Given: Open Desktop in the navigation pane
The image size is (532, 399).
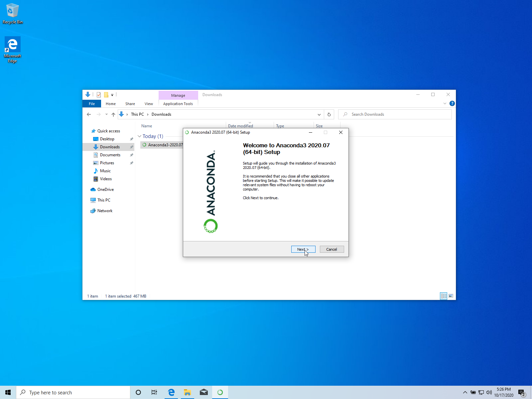Looking at the screenshot, I should tap(107, 139).
